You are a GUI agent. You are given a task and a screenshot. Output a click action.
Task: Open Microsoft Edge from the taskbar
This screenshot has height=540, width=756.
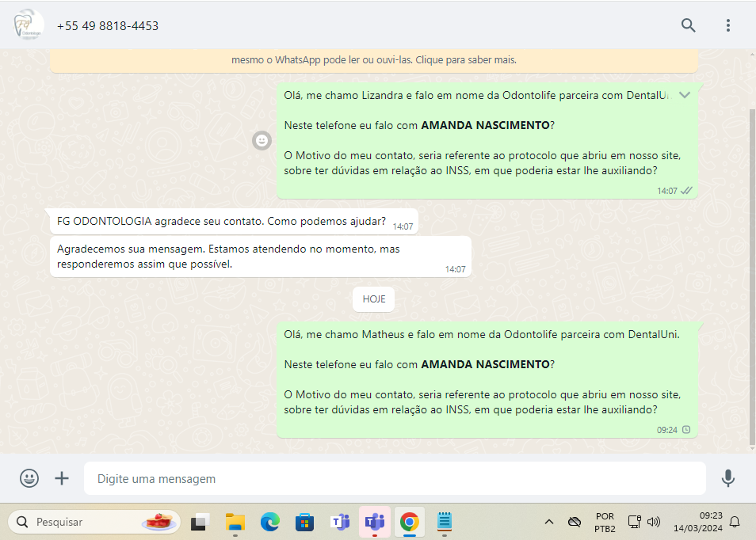click(270, 522)
